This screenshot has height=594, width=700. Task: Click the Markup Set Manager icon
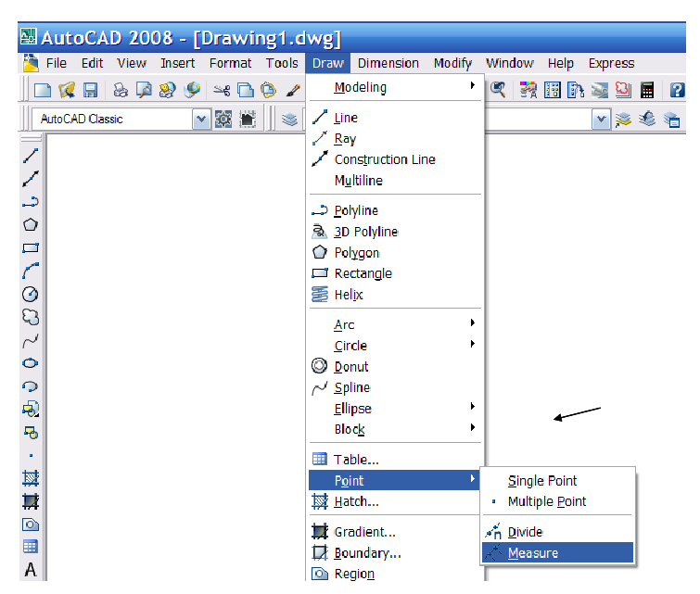(623, 90)
